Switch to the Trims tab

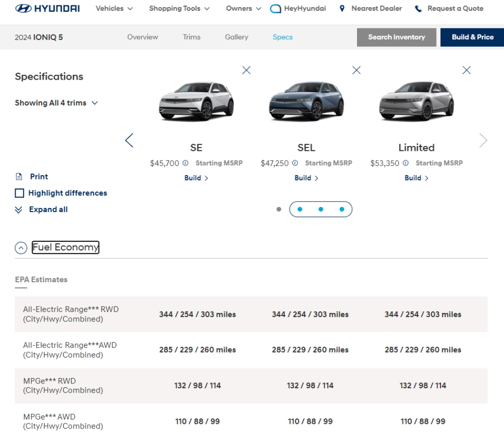click(x=192, y=37)
